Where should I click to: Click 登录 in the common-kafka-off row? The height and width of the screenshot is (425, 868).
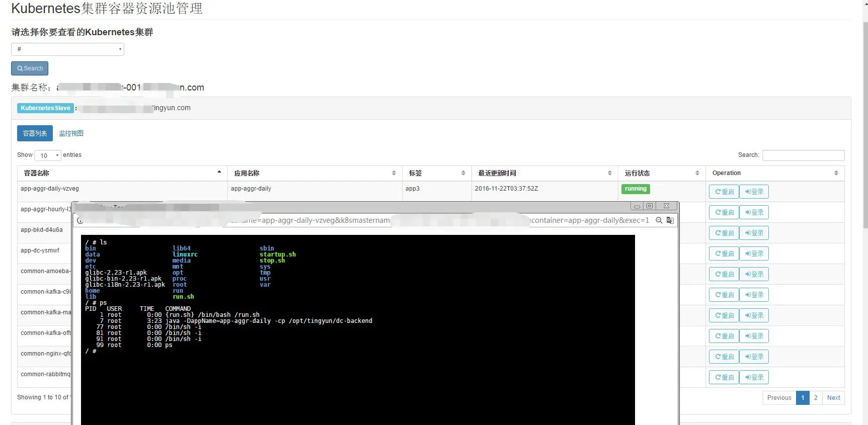coord(754,336)
